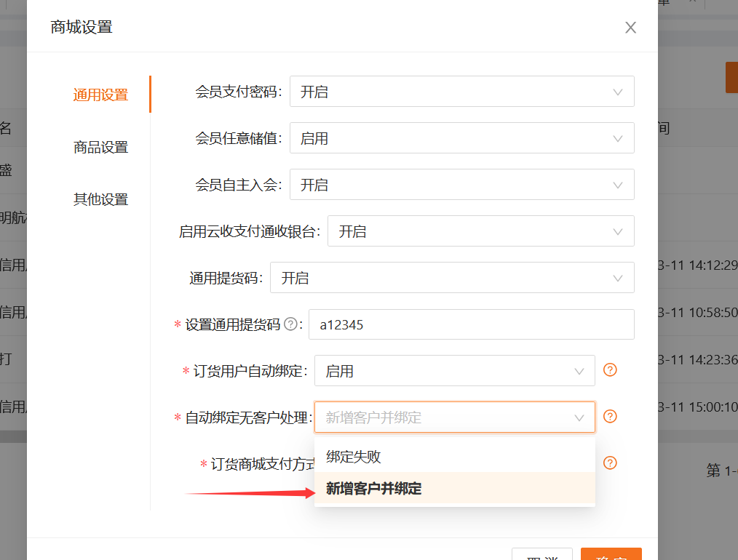Image resolution: width=738 pixels, height=560 pixels.
Task: Click the 设置通用提货码 input field
Action: point(471,324)
